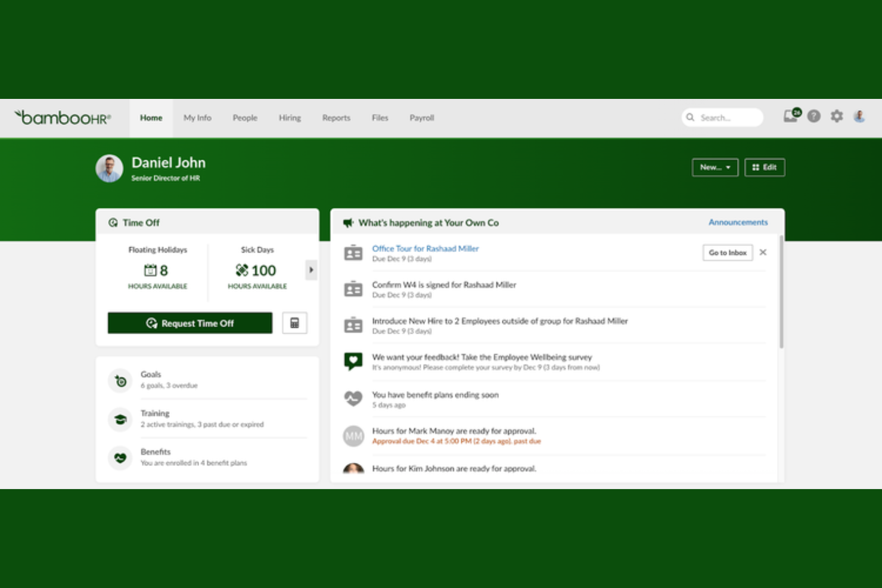Click the Go to Inbox button
882x588 pixels.
point(727,252)
